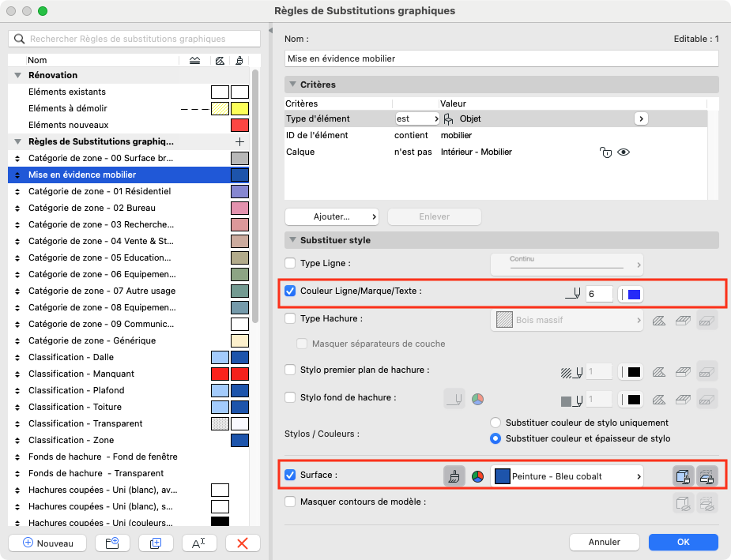Open the Peinture - Bleu cobalt dropdown
This screenshot has height=560, width=731.
(x=567, y=476)
